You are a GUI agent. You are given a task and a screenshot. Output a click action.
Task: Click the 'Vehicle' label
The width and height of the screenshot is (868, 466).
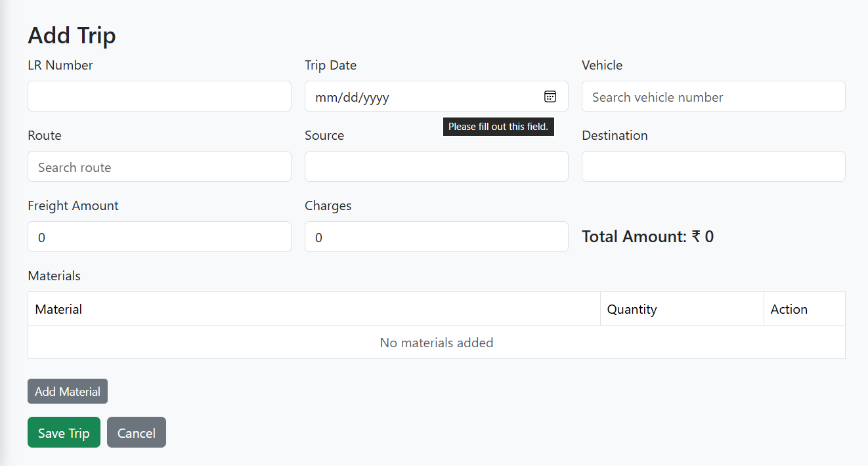602,65
